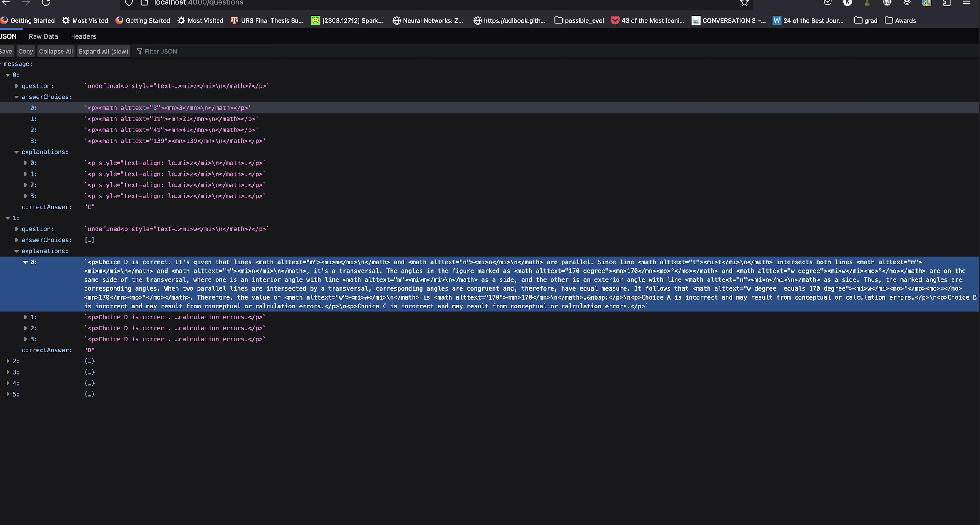
Task: Expand item 5 in the message array
Action: (8, 394)
